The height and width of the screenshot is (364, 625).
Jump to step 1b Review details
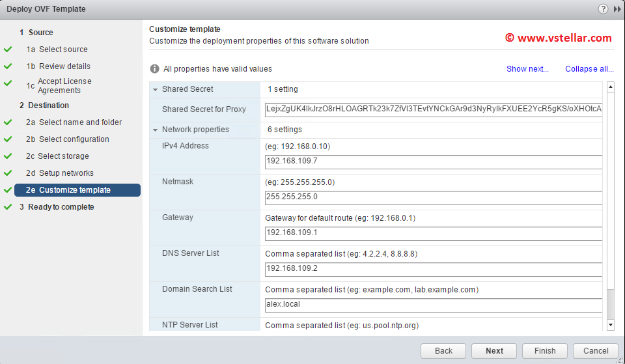[64, 66]
